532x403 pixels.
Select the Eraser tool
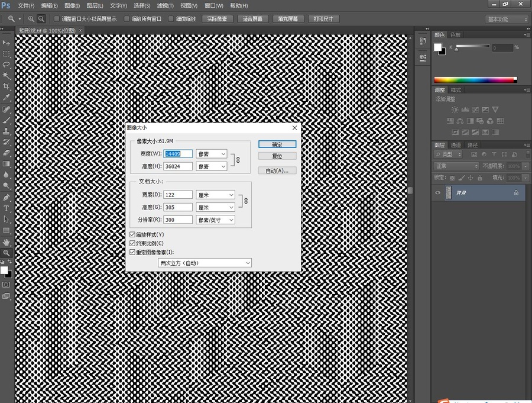click(6, 153)
